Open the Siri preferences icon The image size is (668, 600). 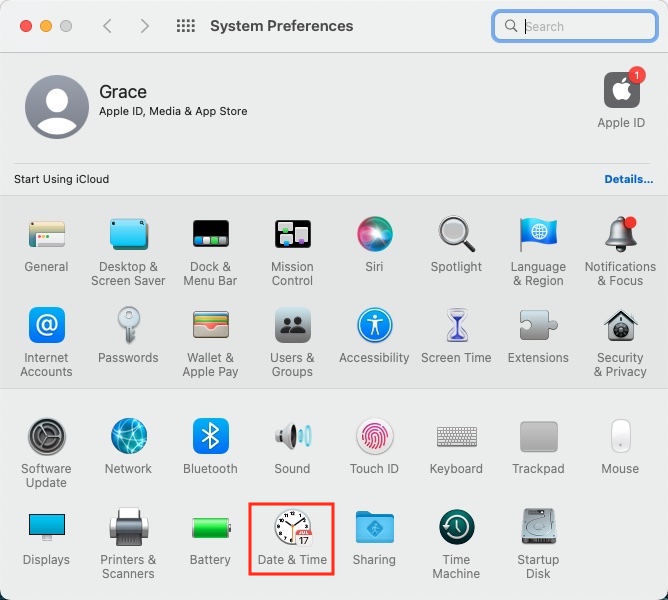pos(374,236)
